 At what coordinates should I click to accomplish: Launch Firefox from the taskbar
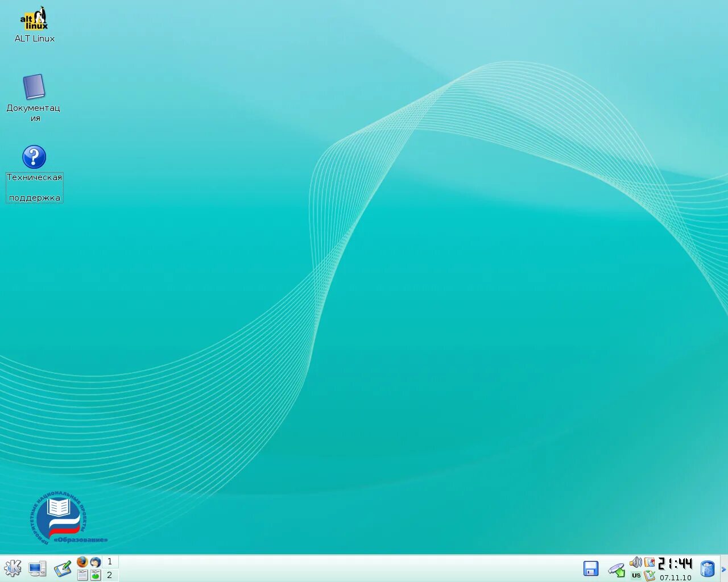pyautogui.click(x=82, y=562)
